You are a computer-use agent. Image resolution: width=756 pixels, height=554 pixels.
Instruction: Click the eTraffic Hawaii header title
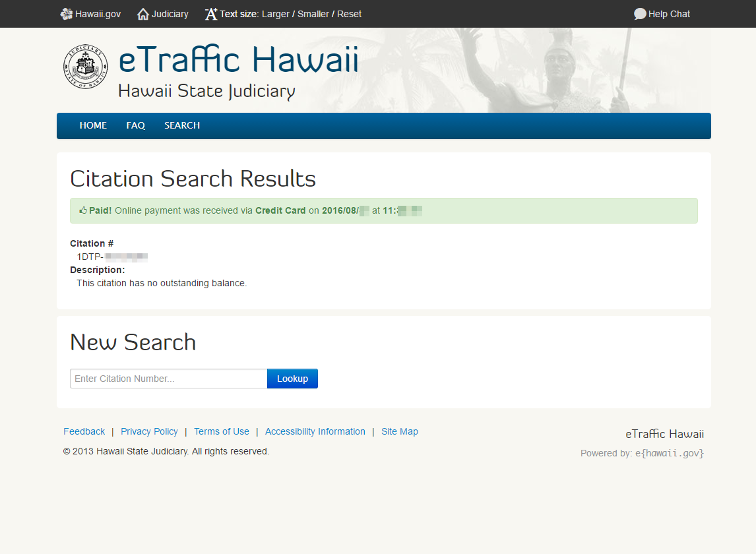(x=238, y=60)
